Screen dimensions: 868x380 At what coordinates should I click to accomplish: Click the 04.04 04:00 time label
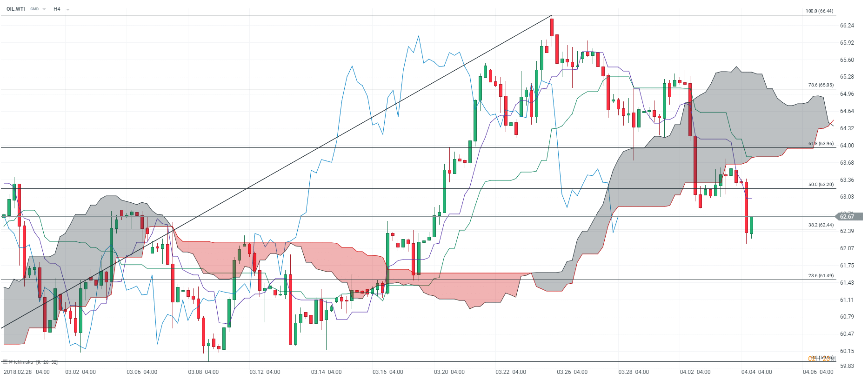point(756,372)
